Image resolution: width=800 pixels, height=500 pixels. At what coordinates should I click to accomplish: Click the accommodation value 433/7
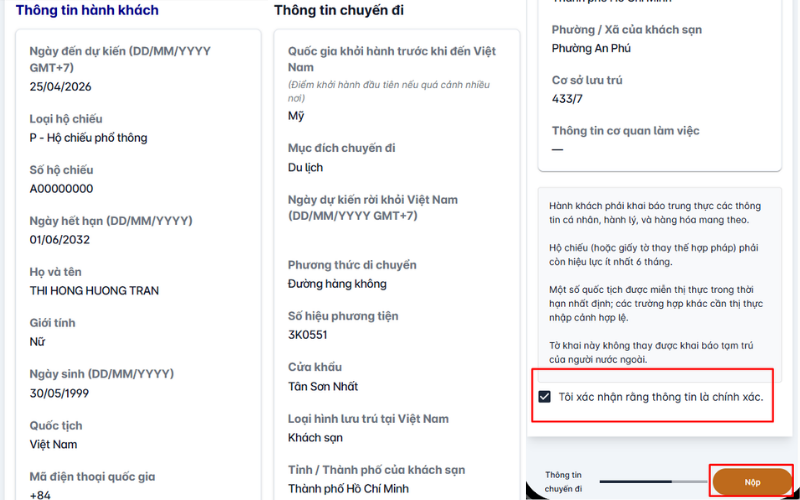tap(567, 99)
